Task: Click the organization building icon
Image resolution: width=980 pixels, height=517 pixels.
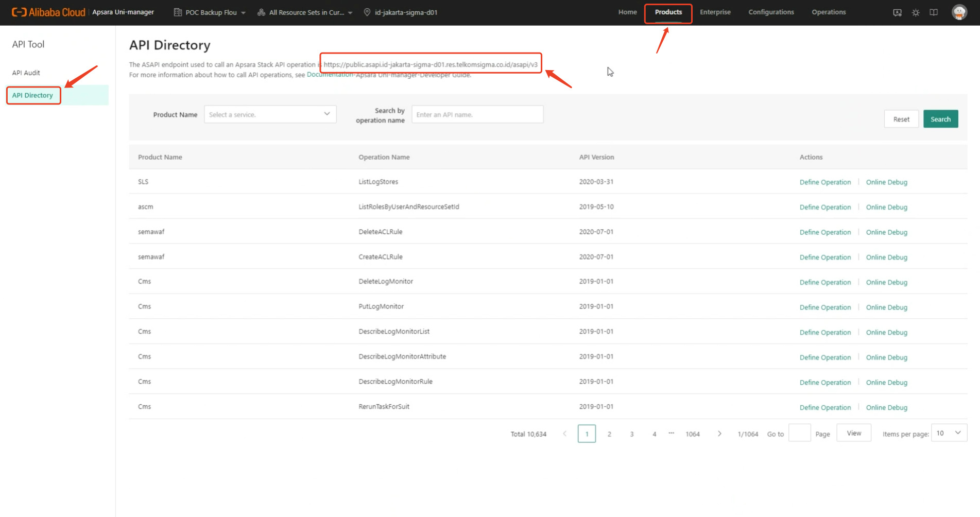Action: 178,12
